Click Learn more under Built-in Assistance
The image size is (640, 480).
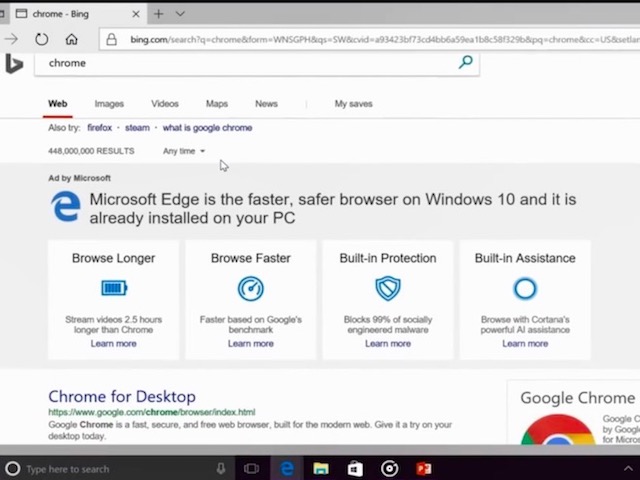pos(525,344)
